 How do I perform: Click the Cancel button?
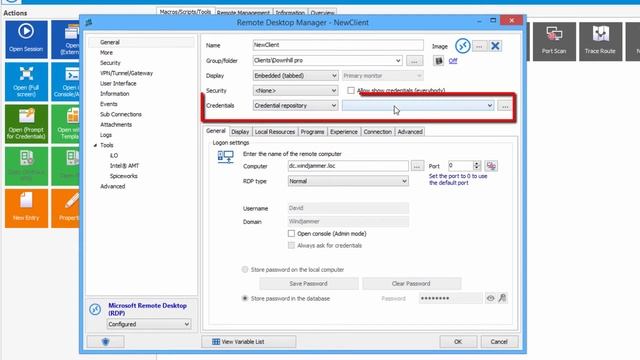[499, 342]
